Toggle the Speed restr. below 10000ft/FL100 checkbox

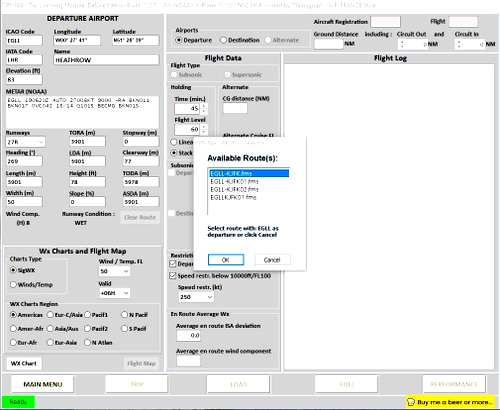coord(172,276)
